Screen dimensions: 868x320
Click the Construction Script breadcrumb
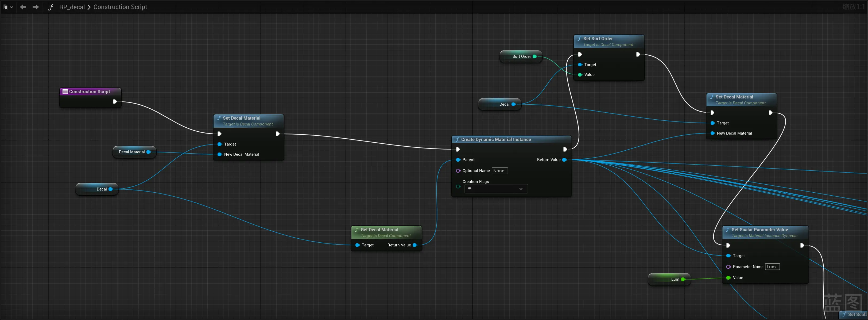click(120, 7)
